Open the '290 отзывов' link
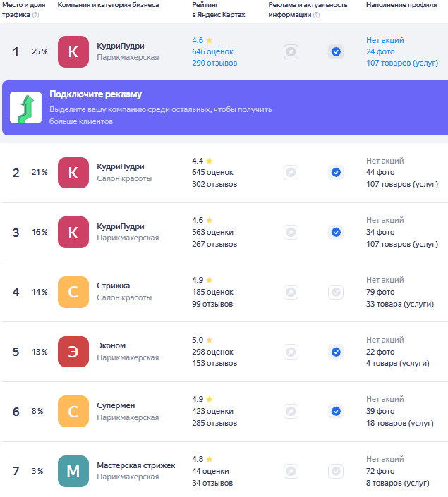This screenshot has width=448, height=497. 214,63
